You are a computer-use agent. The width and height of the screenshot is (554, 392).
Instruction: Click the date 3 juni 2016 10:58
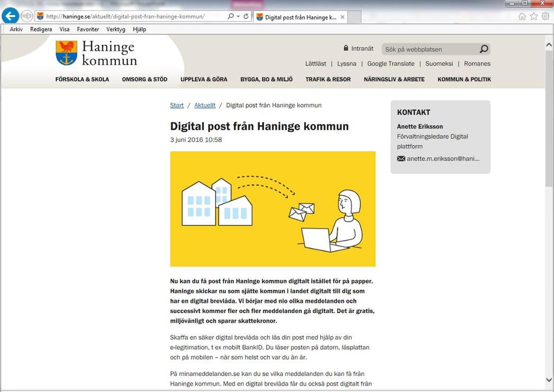click(196, 139)
